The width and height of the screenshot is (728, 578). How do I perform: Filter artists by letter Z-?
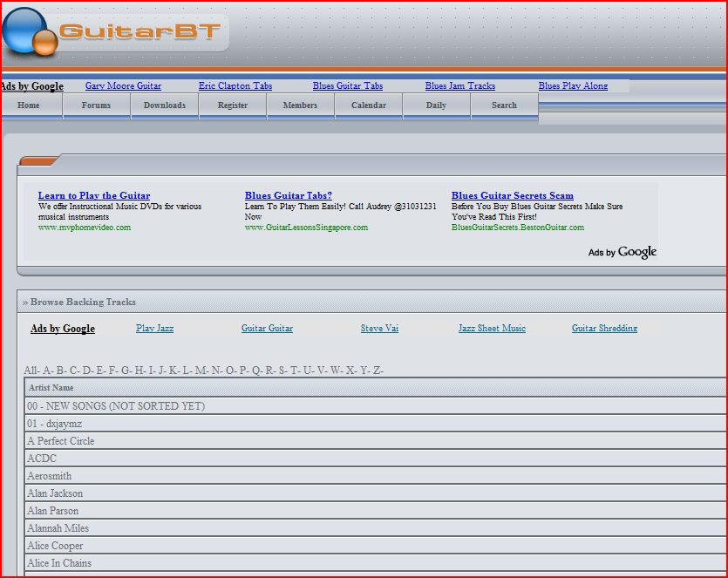(x=378, y=371)
